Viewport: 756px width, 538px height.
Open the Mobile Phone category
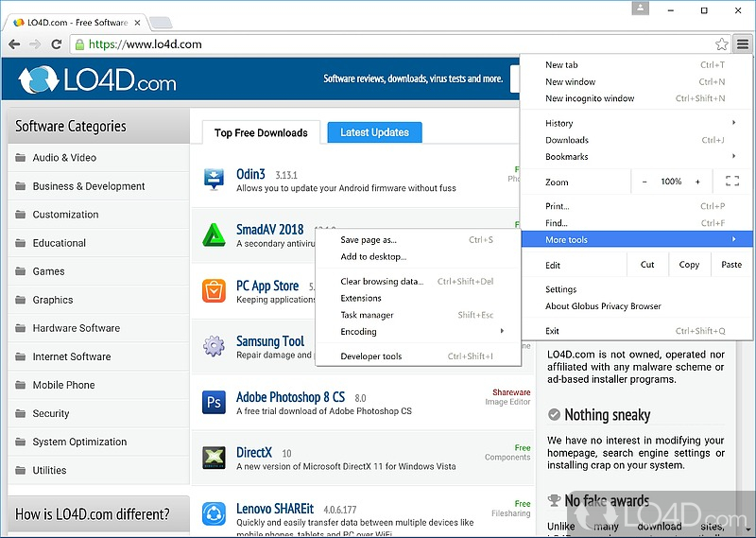[98, 385]
